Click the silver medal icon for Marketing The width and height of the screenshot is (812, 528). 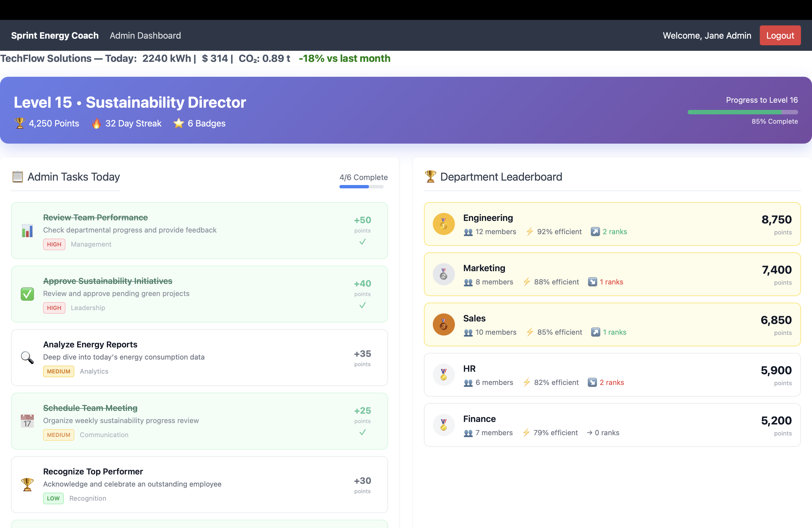tap(444, 274)
